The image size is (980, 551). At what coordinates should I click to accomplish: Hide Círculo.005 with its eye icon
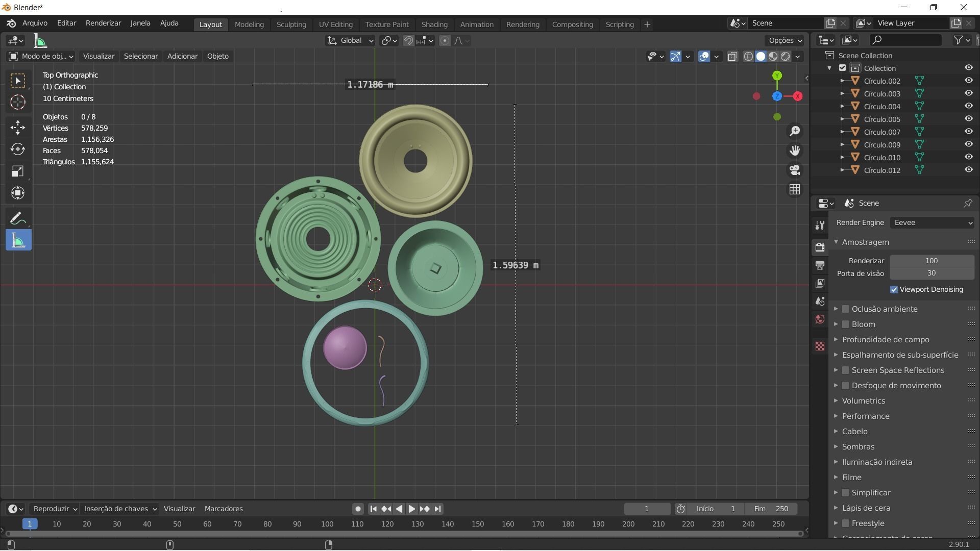coord(968,119)
